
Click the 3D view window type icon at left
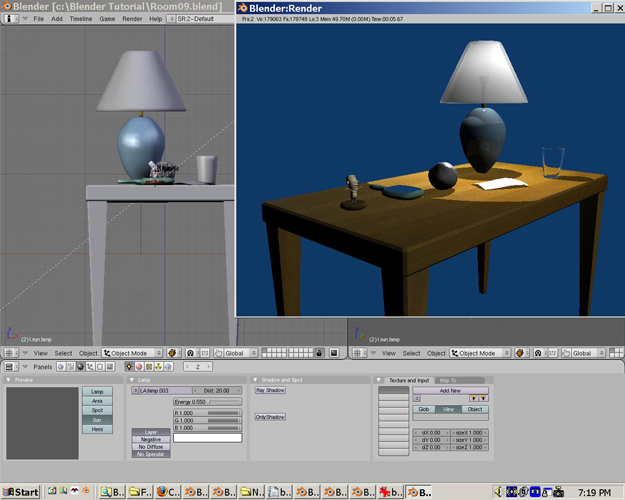click(9, 353)
